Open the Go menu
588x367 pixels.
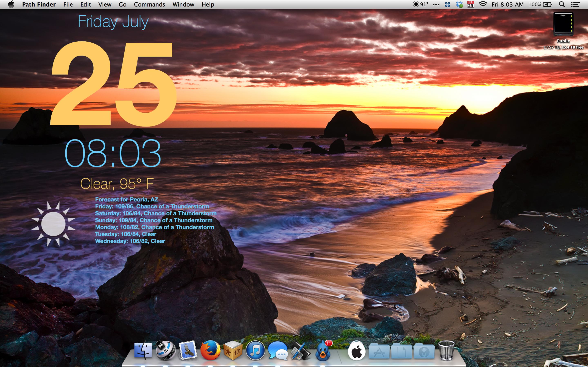(x=123, y=4)
